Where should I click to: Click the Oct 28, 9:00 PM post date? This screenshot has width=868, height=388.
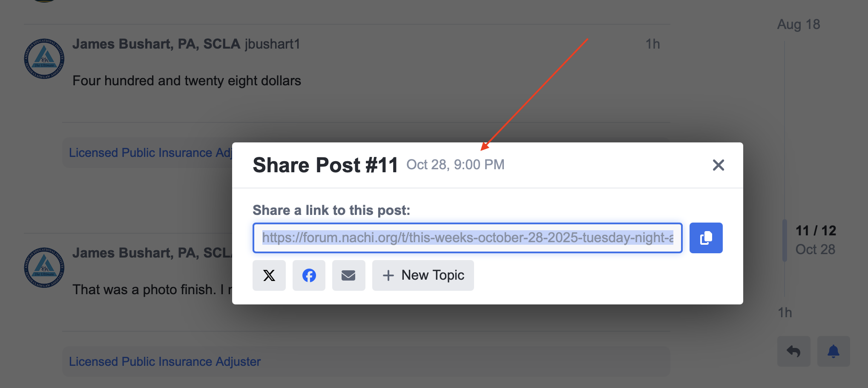455,165
